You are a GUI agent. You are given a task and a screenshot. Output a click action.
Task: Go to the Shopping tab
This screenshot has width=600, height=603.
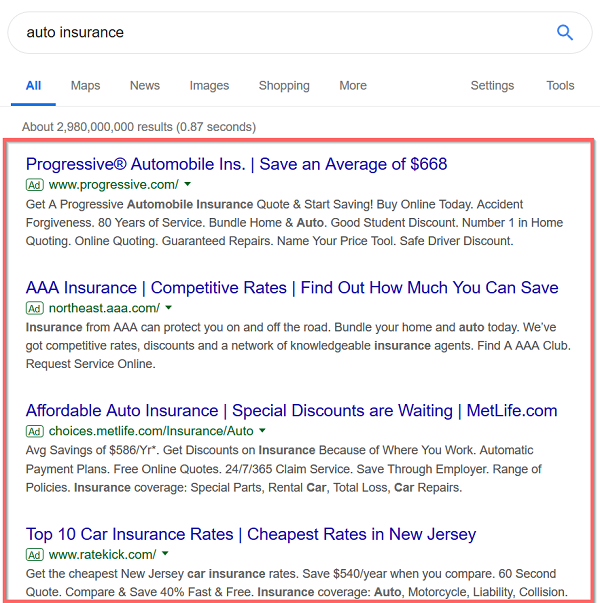(284, 85)
